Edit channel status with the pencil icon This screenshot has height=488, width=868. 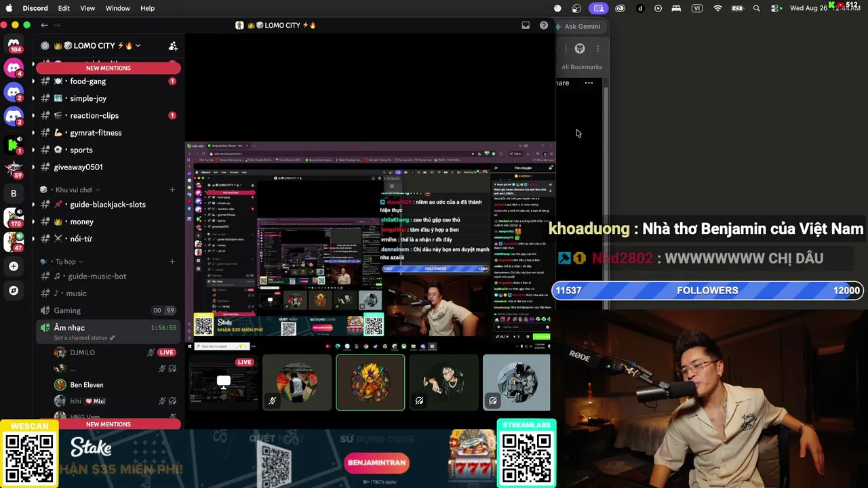point(113,338)
